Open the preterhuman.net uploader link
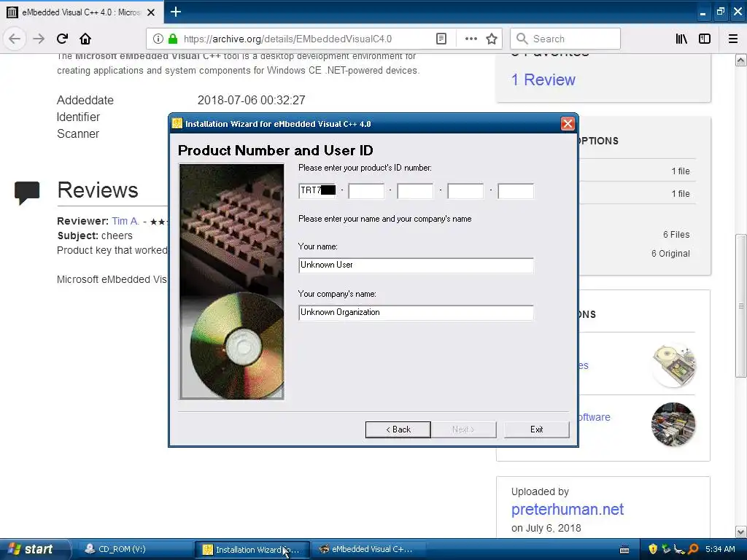 [567, 509]
